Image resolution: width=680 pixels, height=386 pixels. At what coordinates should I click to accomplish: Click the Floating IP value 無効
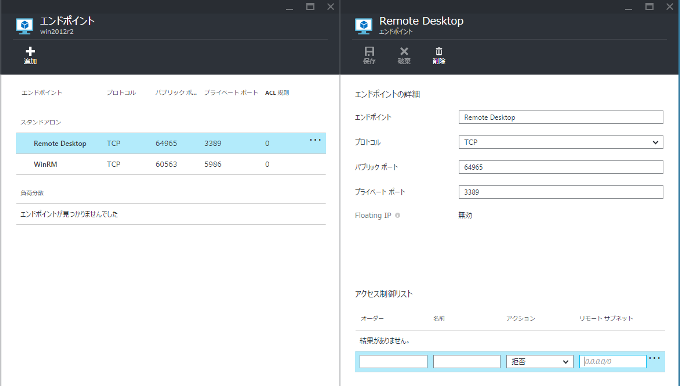click(x=465, y=216)
